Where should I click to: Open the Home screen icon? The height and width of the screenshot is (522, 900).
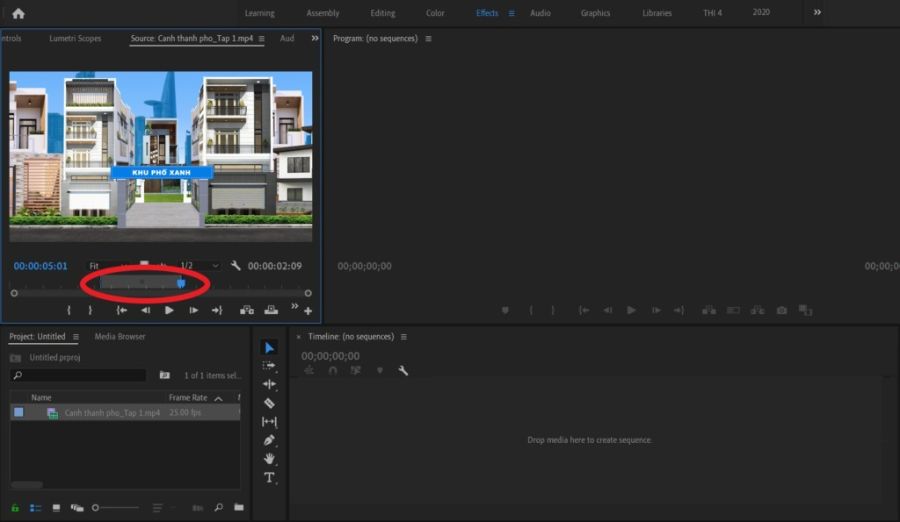pos(18,13)
